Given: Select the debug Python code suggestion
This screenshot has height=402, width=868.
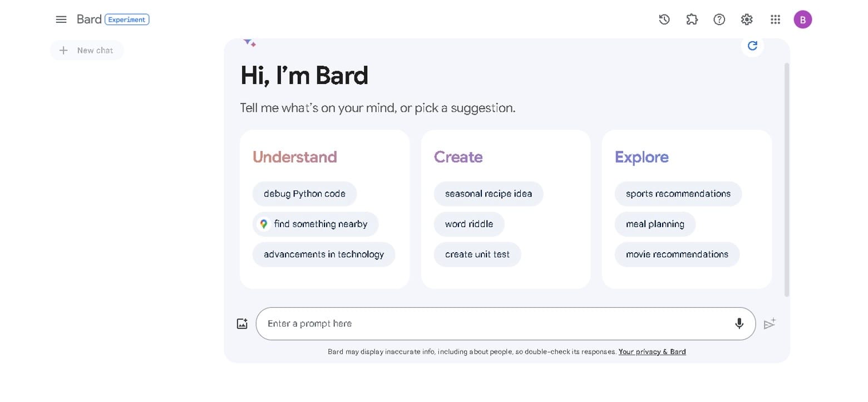Looking at the screenshot, I should coord(305,193).
